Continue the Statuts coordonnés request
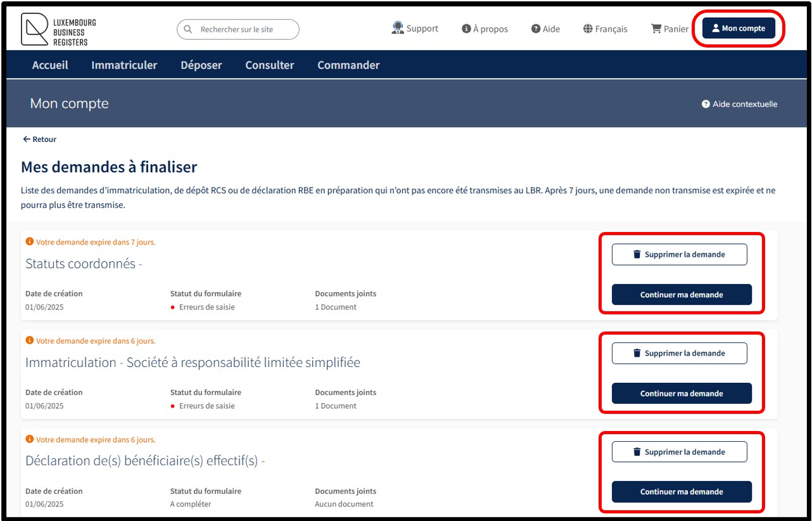812x521 pixels. [x=681, y=295]
